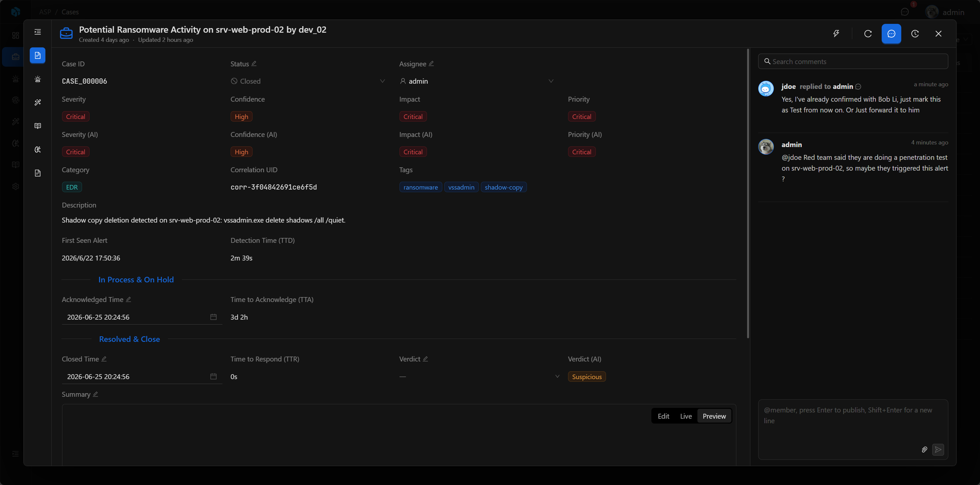Edit the Status field pencil icon
Image resolution: width=980 pixels, height=485 pixels.
coord(254,64)
